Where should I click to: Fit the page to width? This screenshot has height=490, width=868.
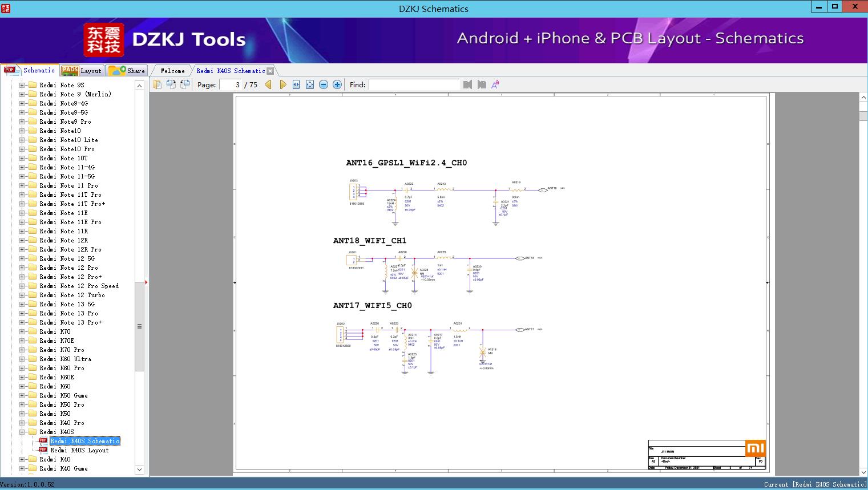[296, 84]
